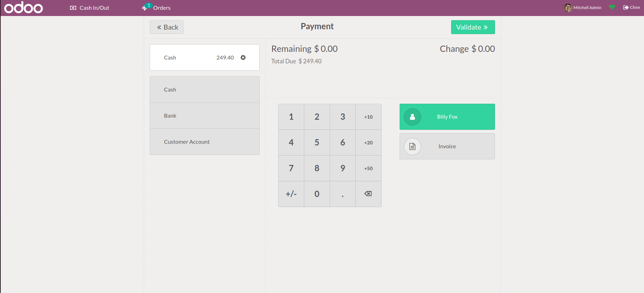644x293 pixels.
Task: Click the Odoo logo
Action: coord(24,7)
